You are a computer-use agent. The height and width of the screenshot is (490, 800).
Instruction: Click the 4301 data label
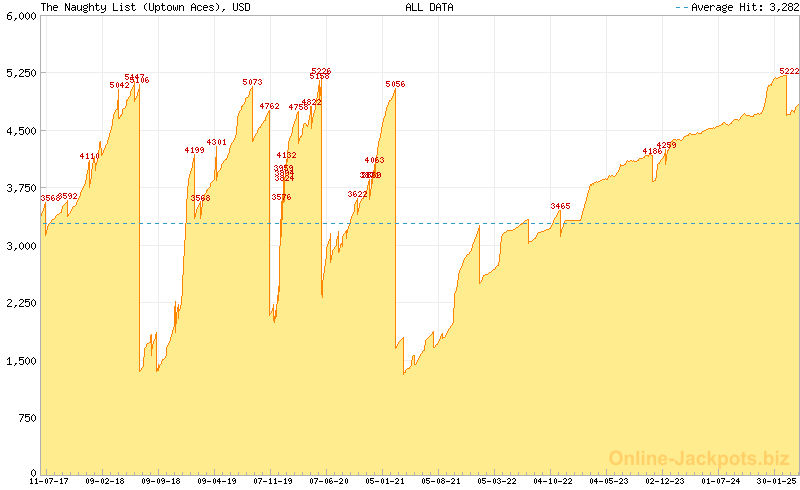[x=216, y=142]
